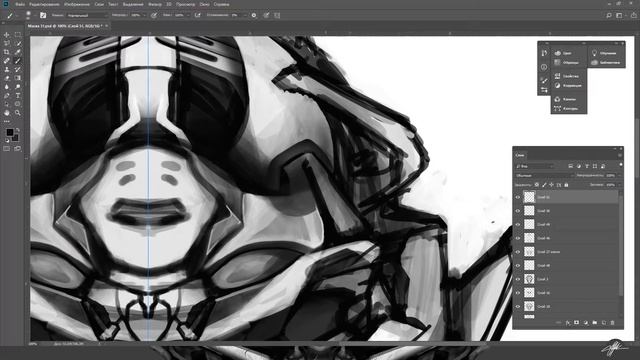Viewport: 640px width, 360px height.
Task: Select the Pen tool
Action: click(7, 96)
